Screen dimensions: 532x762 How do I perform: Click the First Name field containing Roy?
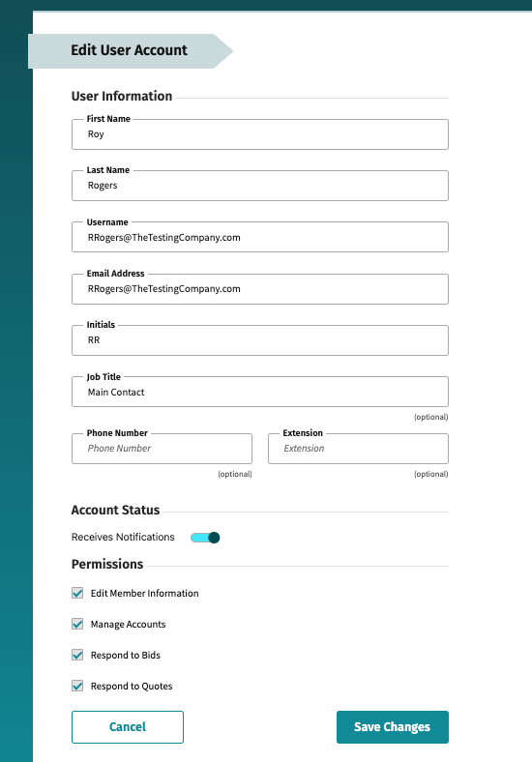(x=259, y=134)
